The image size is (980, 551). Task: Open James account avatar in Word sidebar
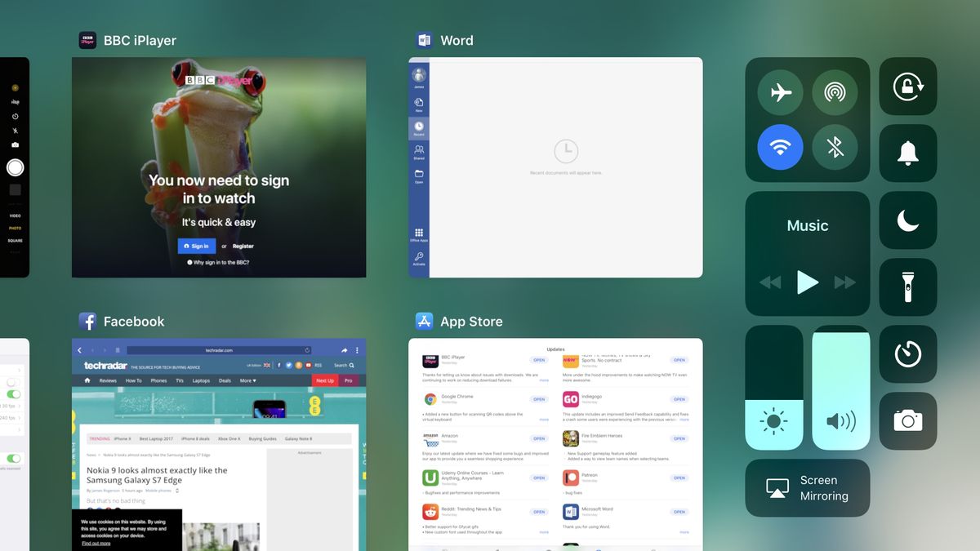pos(419,76)
